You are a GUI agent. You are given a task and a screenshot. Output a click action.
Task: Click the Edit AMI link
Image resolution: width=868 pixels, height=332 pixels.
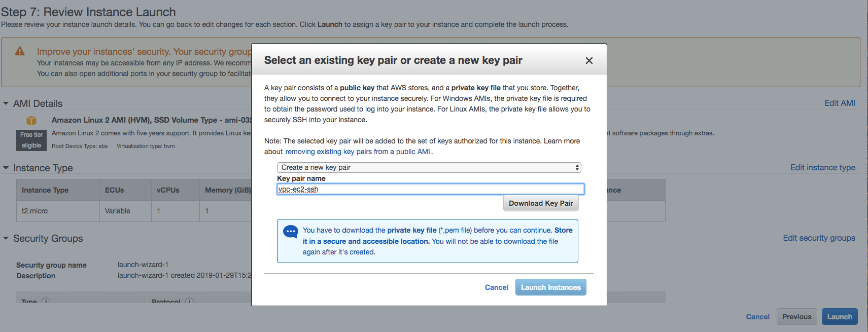(x=840, y=103)
